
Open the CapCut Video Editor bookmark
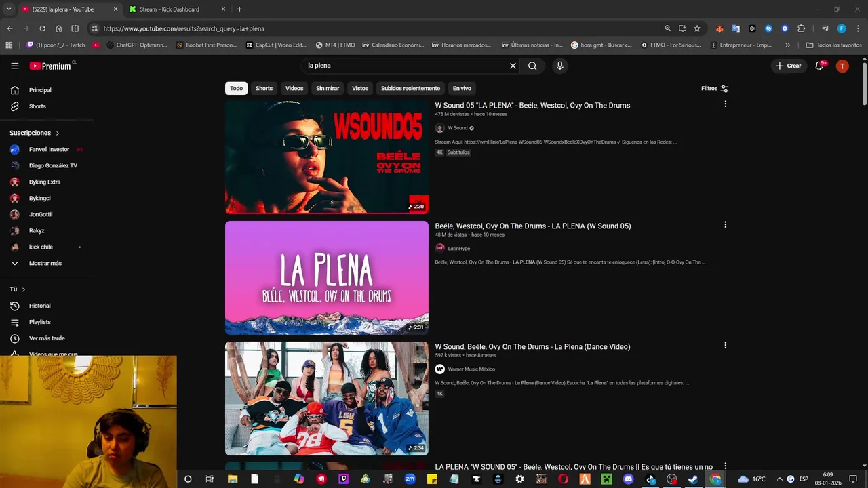(276, 45)
